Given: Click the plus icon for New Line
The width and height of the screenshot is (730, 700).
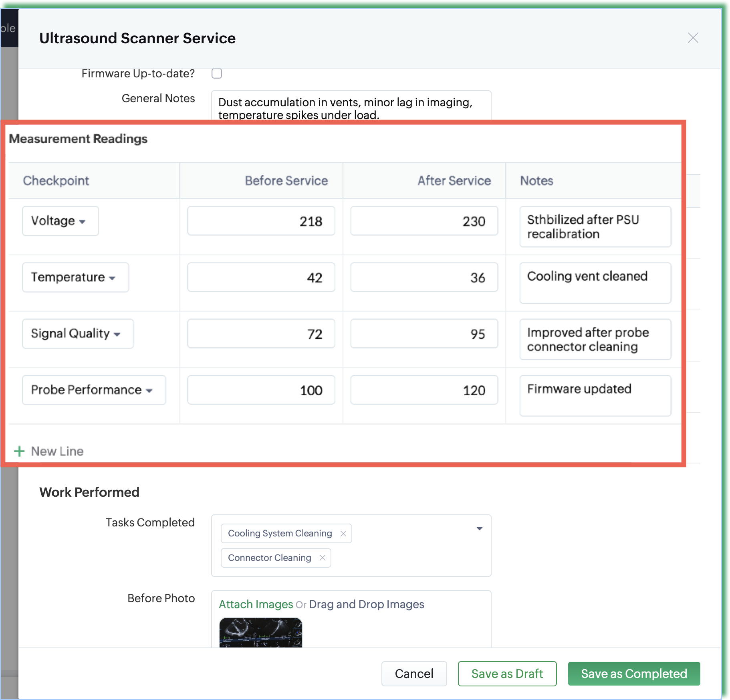Looking at the screenshot, I should click(19, 451).
